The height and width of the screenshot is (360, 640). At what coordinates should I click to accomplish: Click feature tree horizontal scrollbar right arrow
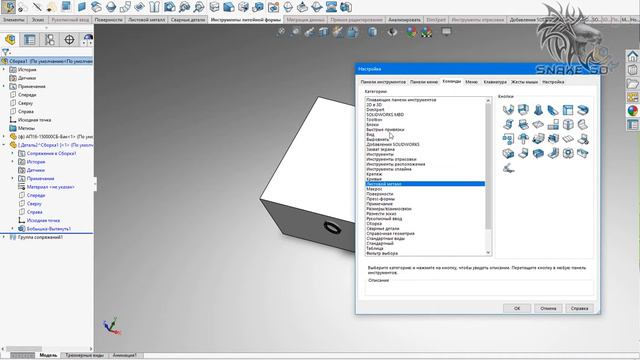tap(91, 349)
